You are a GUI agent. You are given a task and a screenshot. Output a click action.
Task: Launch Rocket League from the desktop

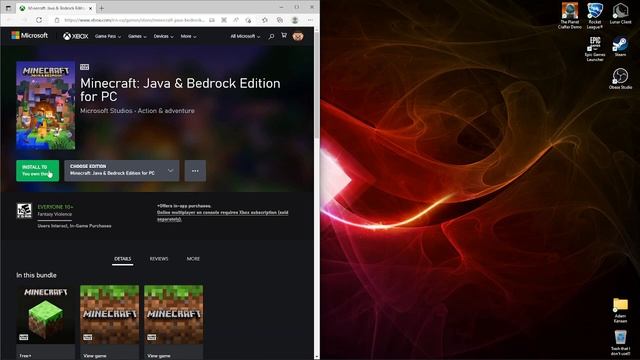coord(595,16)
